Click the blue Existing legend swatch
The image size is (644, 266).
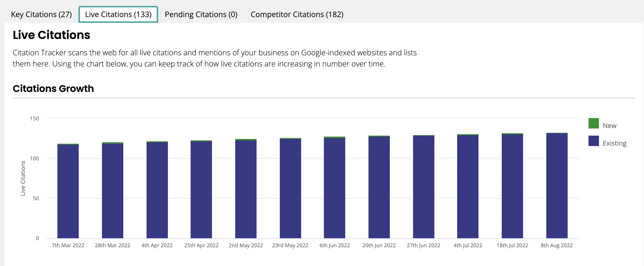pyautogui.click(x=593, y=141)
